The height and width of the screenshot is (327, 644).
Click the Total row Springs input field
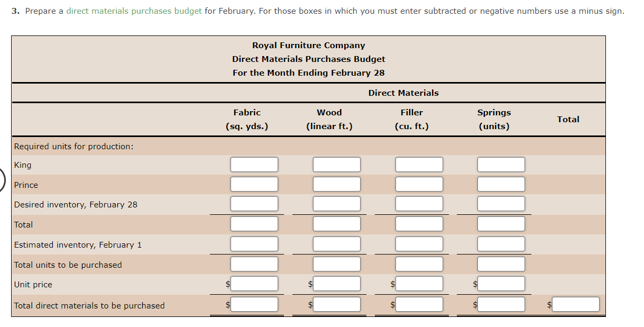click(x=501, y=223)
